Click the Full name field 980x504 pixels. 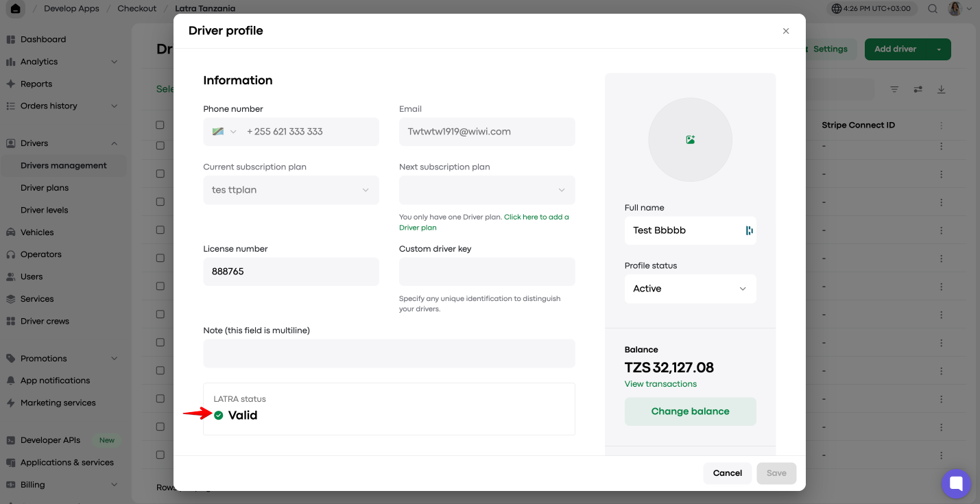point(691,230)
